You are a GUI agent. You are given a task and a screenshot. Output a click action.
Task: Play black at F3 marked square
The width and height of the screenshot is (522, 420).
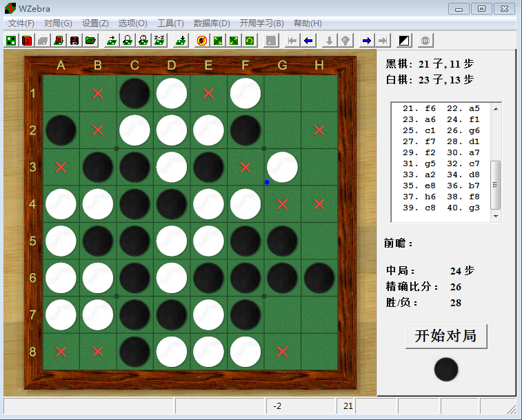click(x=245, y=167)
